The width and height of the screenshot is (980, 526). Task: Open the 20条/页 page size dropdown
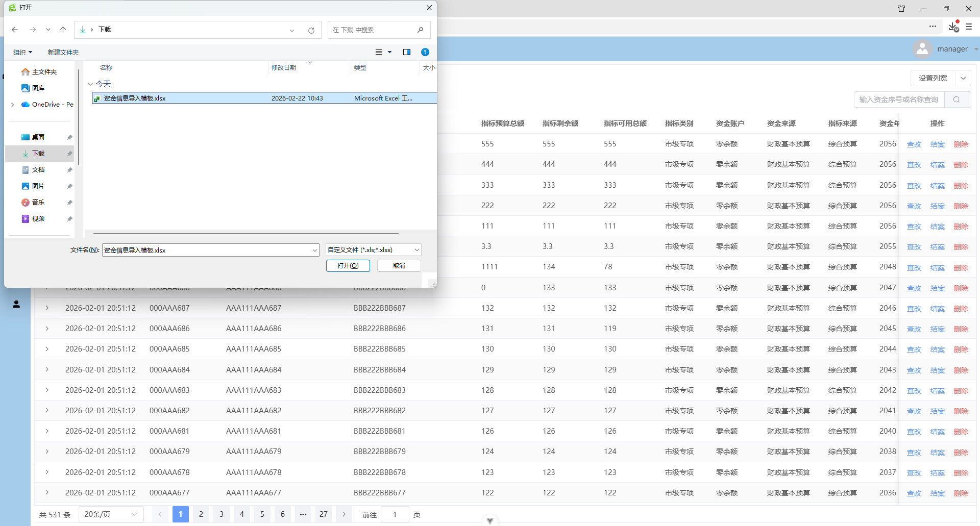click(x=111, y=514)
